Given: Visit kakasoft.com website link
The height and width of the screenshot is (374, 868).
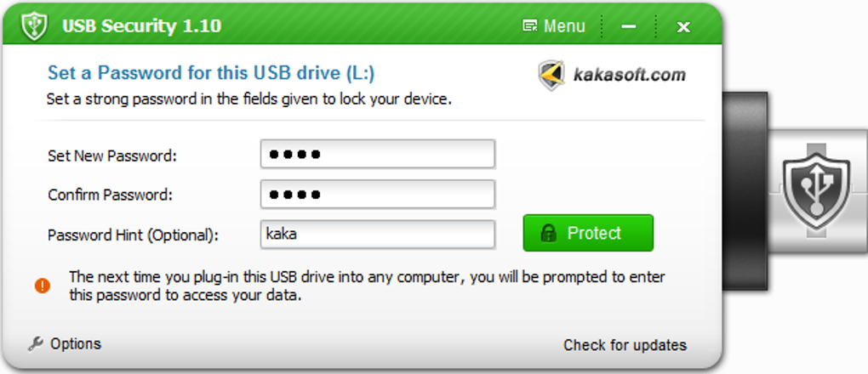Looking at the screenshot, I should click(x=629, y=75).
